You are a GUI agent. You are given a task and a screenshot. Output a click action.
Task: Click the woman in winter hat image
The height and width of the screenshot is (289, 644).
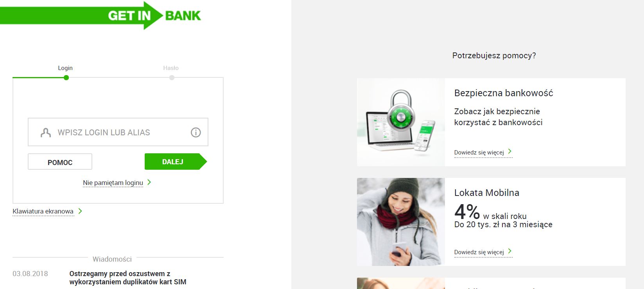click(401, 222)
